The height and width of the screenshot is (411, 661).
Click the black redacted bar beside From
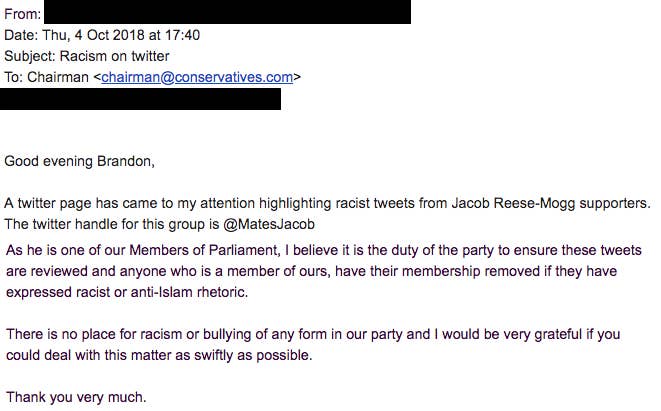click(228, 12)
